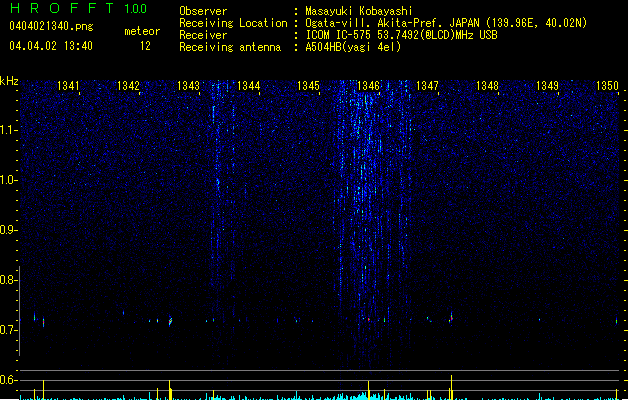Screen dimensions: 629x400
Task: Click the meteor echo just after 1347
Action: [x=451, y=318]
